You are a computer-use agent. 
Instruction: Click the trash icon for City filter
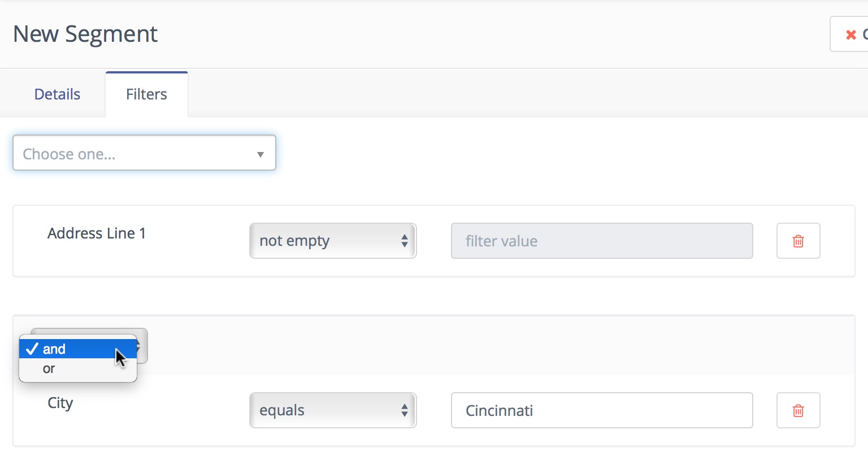click(798, 411)
